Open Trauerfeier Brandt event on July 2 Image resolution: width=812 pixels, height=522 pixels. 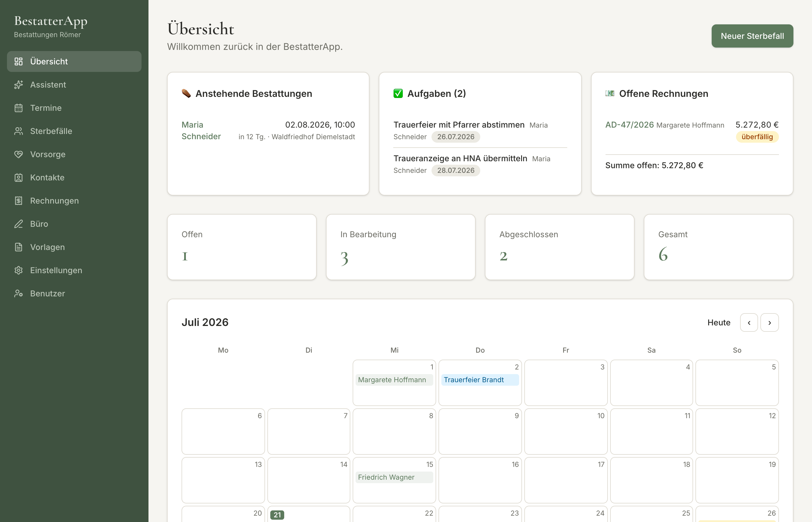(x=480, y=380)
